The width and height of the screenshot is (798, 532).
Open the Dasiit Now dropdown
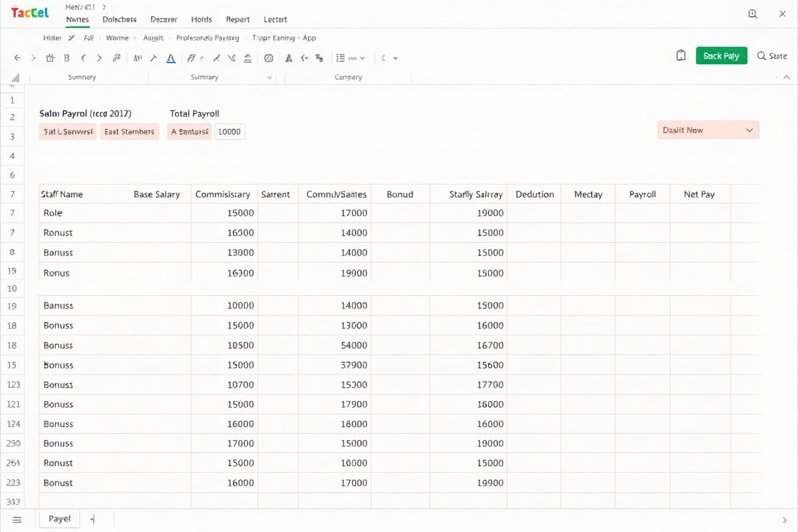(x=708, y=130)
